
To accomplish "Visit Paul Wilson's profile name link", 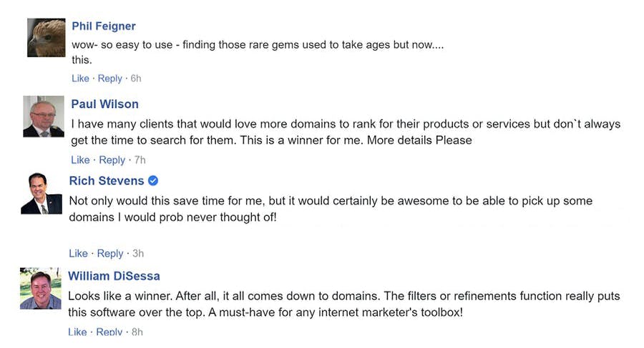I will 104,104.
